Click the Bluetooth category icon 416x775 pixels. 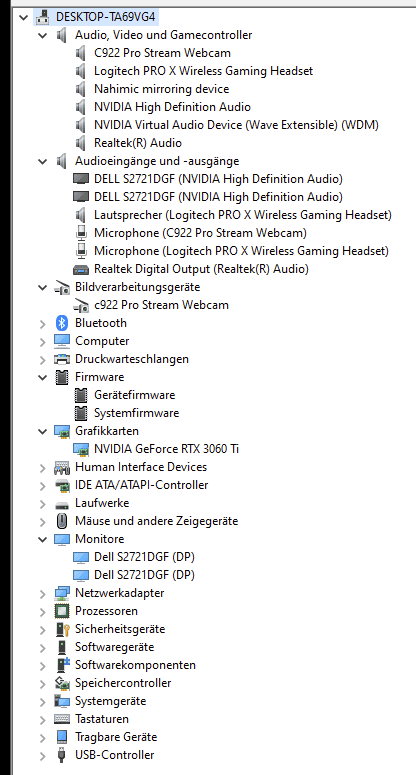pos(62,323)
